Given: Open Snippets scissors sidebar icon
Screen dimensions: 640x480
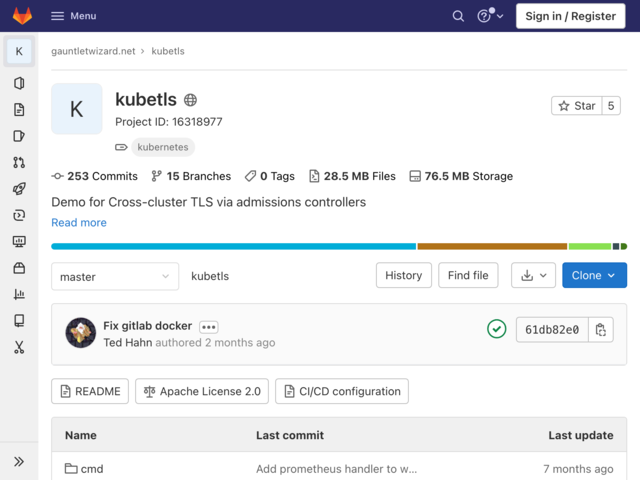Looking at the screenshot, I should 19,347.
